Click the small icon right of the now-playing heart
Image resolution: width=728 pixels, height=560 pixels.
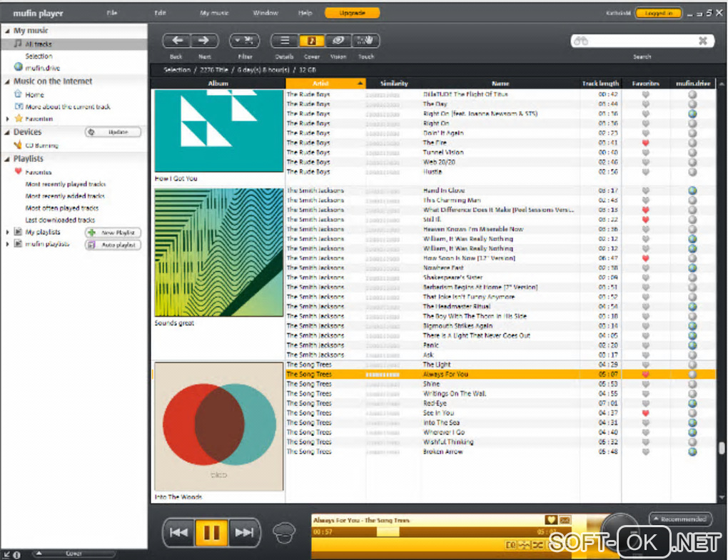pos(565,520)
